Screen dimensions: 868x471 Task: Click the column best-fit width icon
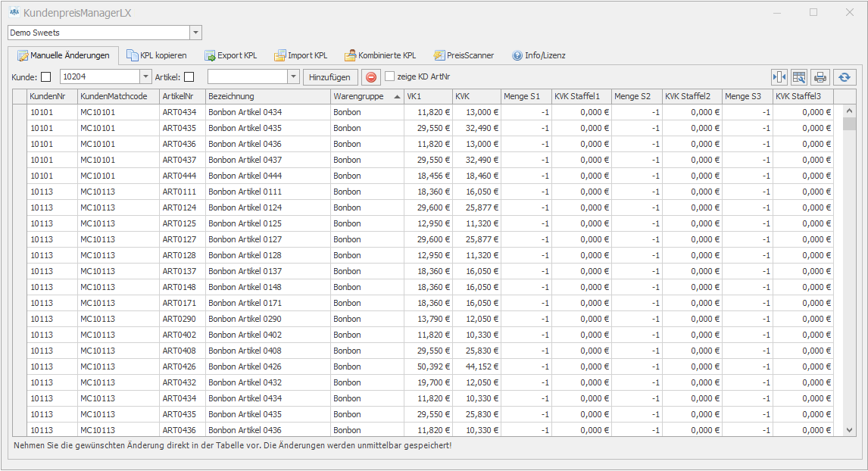point(779,76)
